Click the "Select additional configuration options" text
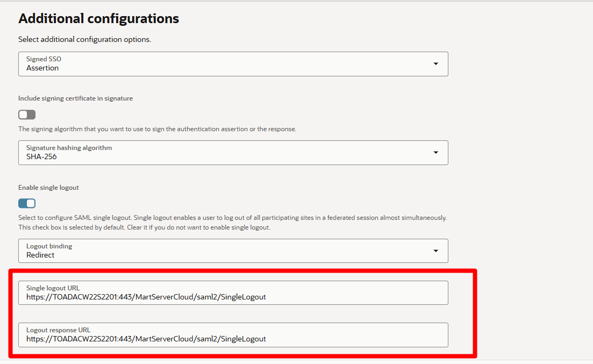 click(84, 40)
